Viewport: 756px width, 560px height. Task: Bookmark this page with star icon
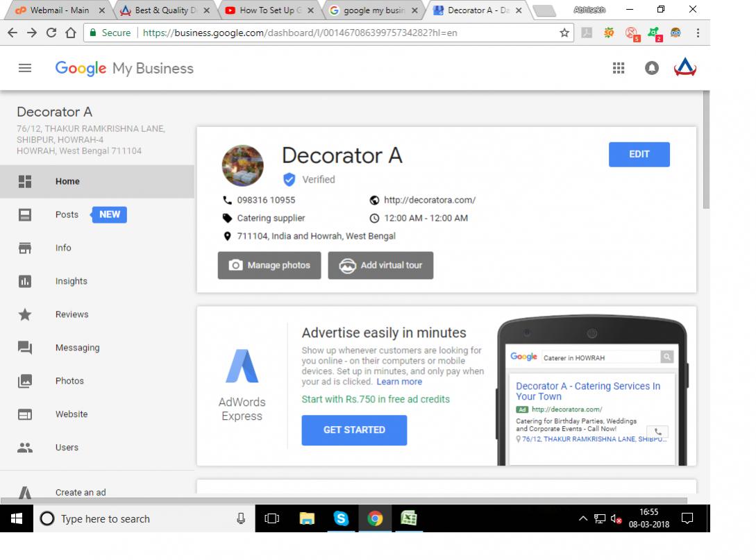click(564, 33)
